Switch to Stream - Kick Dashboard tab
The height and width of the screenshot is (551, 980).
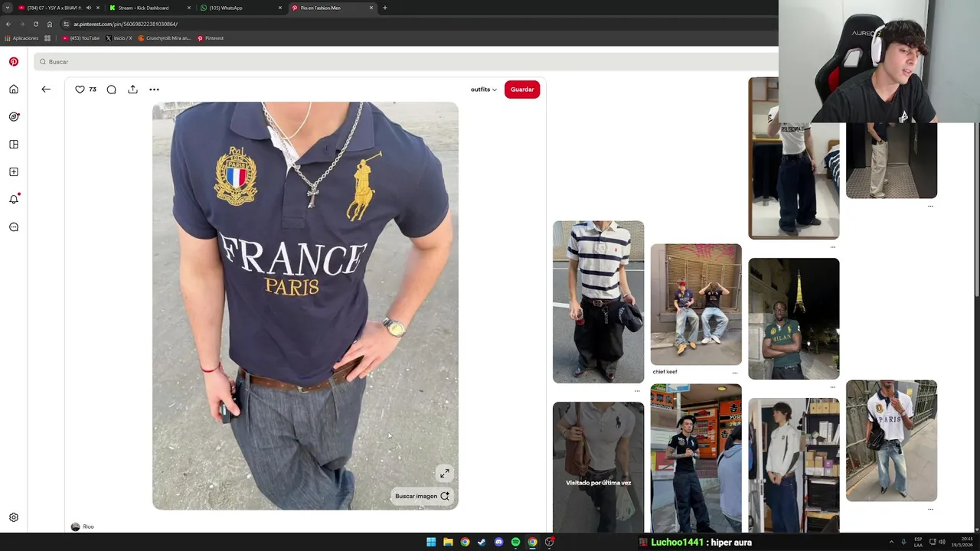(143, 8)
